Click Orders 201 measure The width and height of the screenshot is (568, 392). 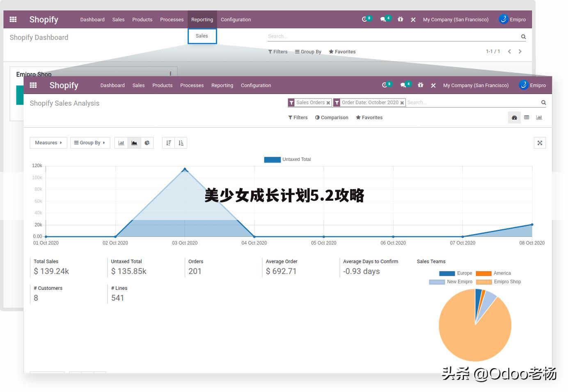coord(195,267)
